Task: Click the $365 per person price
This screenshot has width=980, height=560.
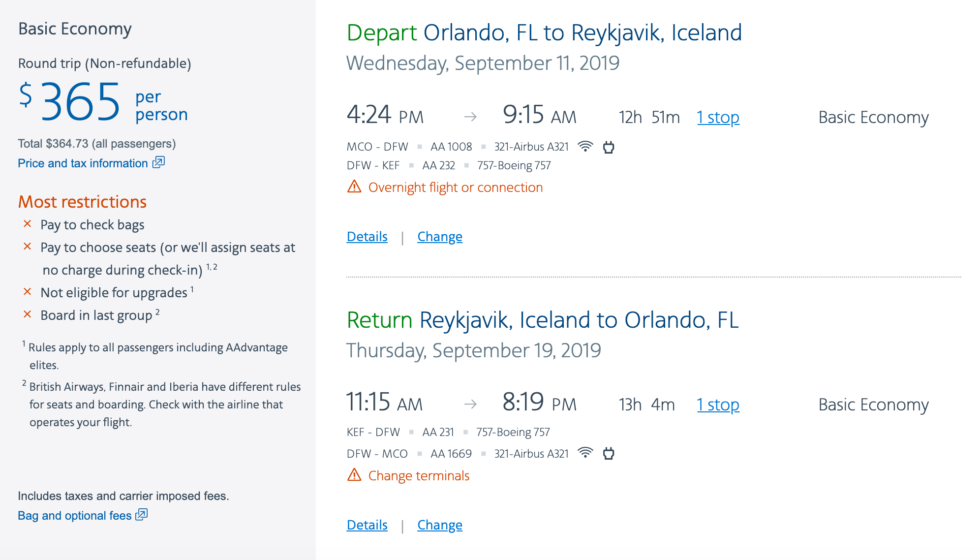Action: click(80, 102)
